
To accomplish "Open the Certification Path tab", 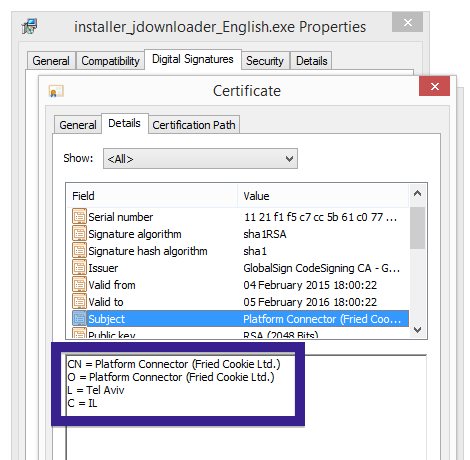I will click(194, 125).
